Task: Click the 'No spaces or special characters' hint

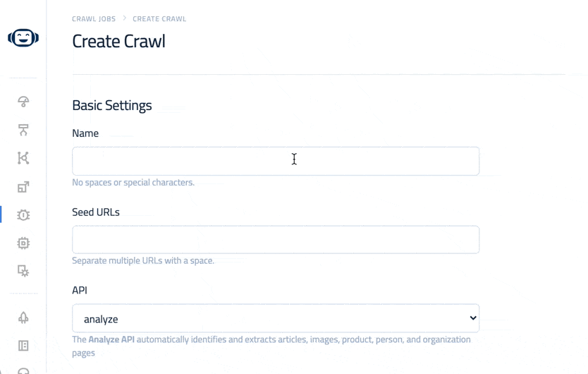Action: click(133, 183)
